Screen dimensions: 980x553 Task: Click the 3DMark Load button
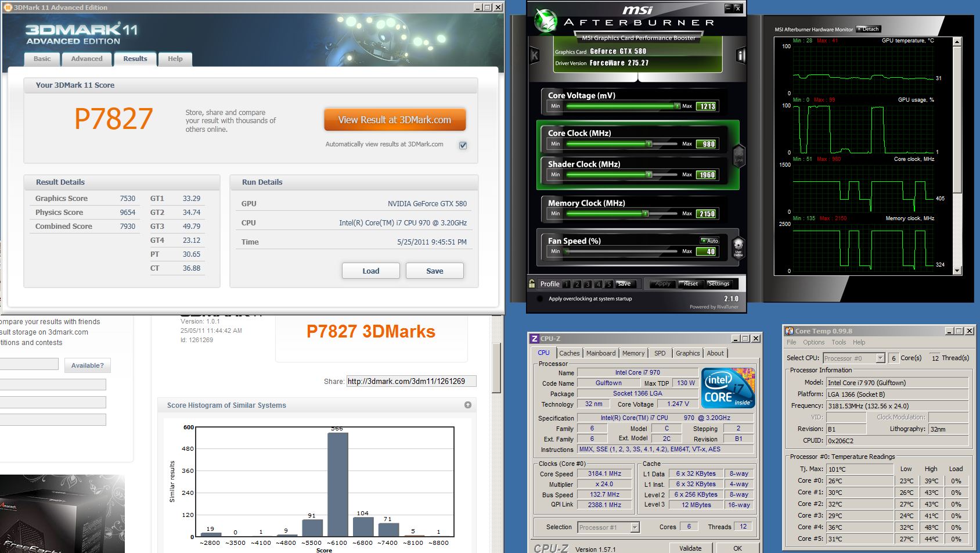point(371,271)
